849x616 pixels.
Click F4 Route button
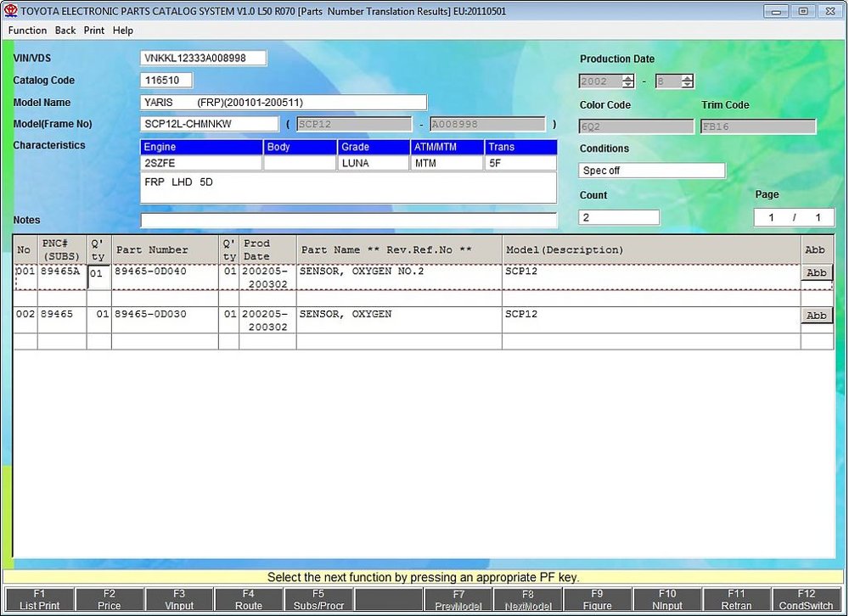click(249, 600)
